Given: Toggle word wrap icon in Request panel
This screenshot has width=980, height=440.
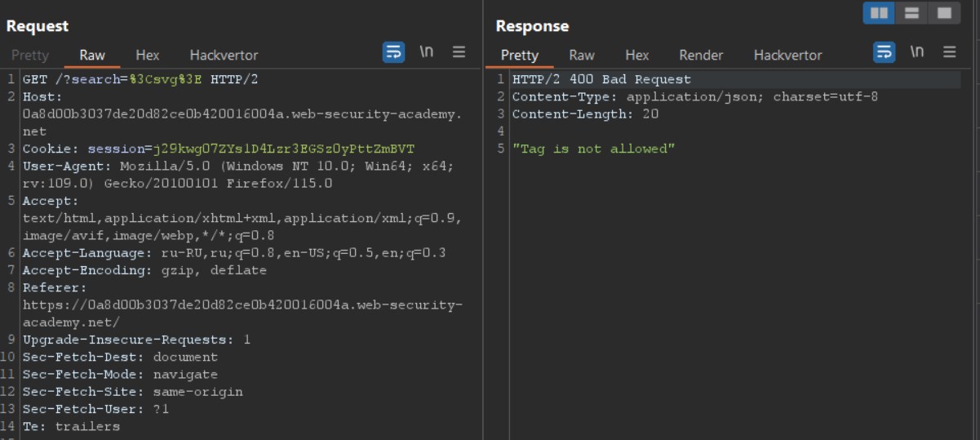Looking at the screenshot, I should click(393, 52).
